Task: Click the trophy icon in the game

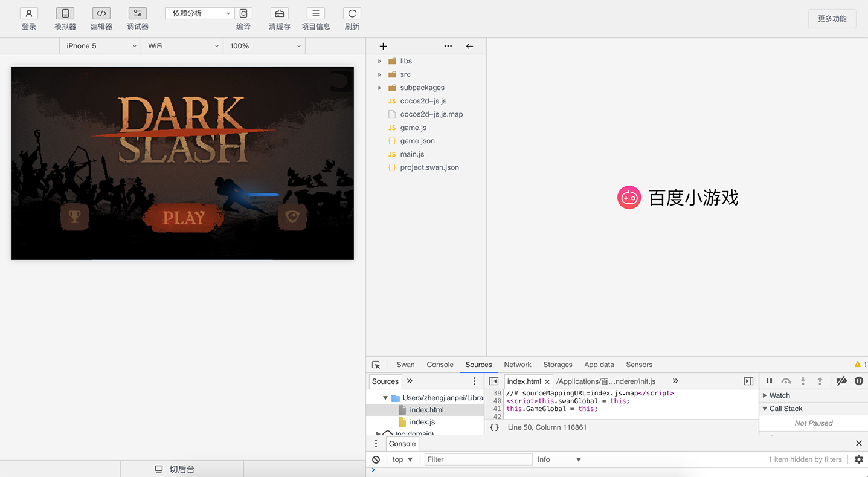Action: coord(74,216)
